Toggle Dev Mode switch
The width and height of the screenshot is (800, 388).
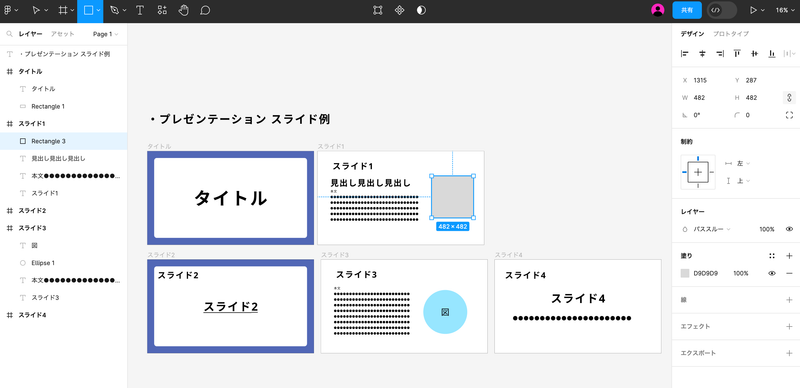[722, 10]
